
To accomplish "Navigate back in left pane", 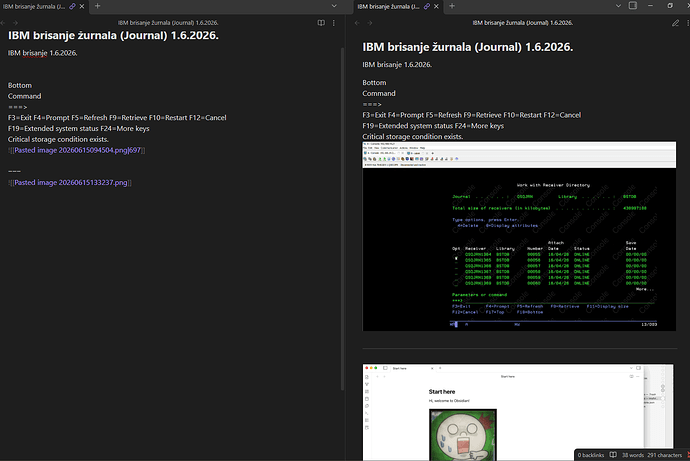I will pos(3,23).
